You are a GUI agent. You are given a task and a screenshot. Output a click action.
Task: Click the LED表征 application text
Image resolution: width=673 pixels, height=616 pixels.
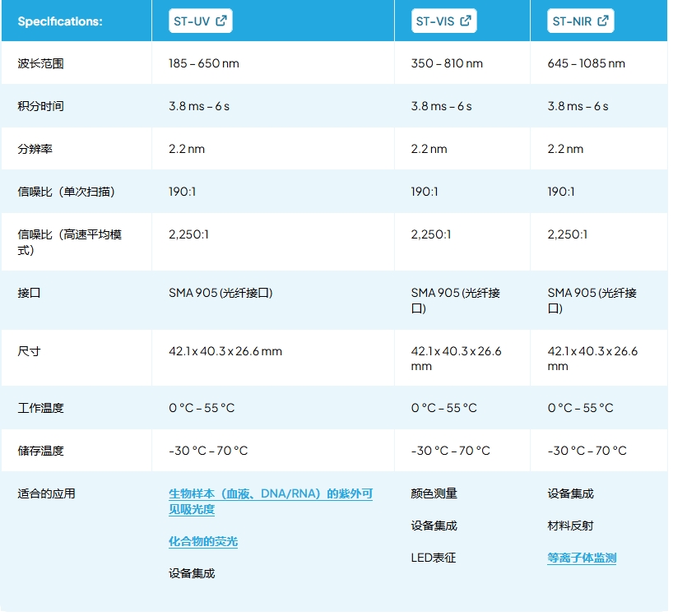pos(434,558)
